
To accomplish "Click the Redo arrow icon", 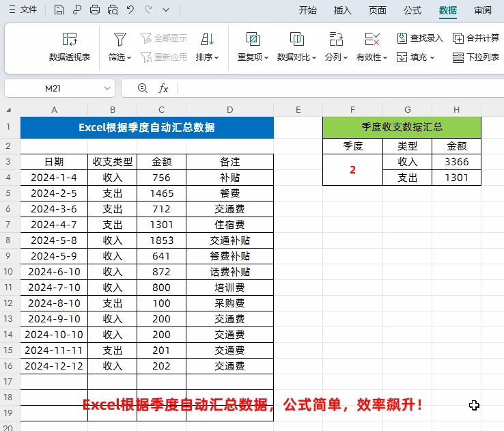I will click(148, 10).
